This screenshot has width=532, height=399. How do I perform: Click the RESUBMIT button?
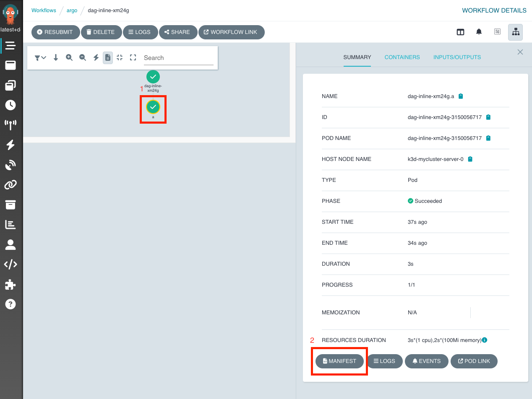pos(55,32)
